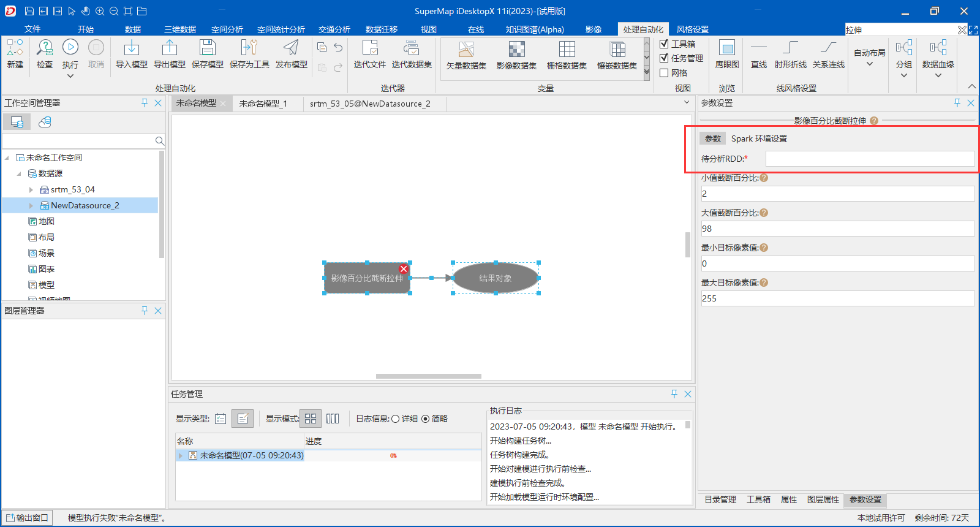This screenshot has height=527, width=980.
Task: Open the 空间分析 ribbon tab
Action: coord(227,29)
